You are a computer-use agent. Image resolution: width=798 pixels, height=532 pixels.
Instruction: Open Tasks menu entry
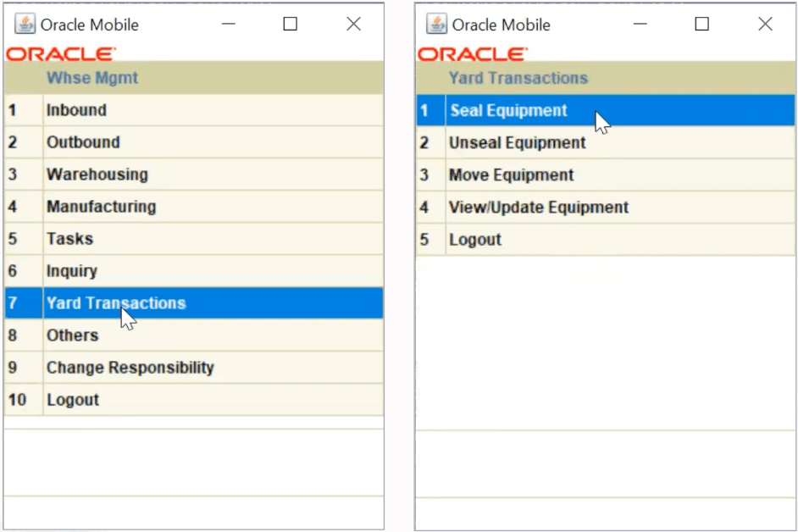(194, 239)
